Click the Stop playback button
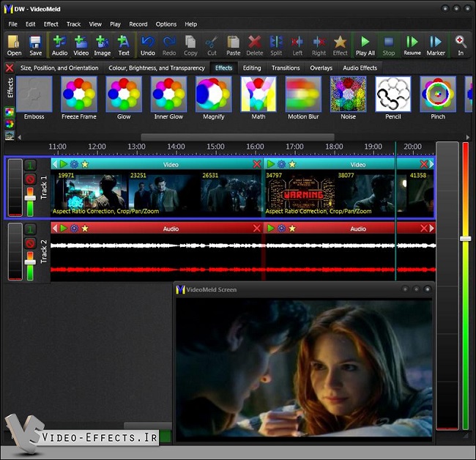The width and height of the screenshot is (476, 460). coord(389,45)
